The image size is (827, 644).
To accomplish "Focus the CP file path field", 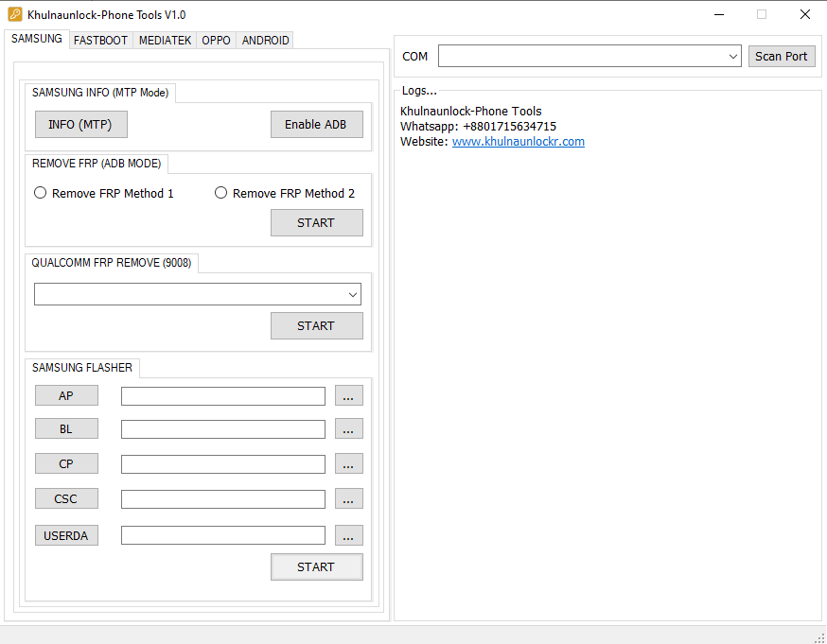I will [223, 464].
